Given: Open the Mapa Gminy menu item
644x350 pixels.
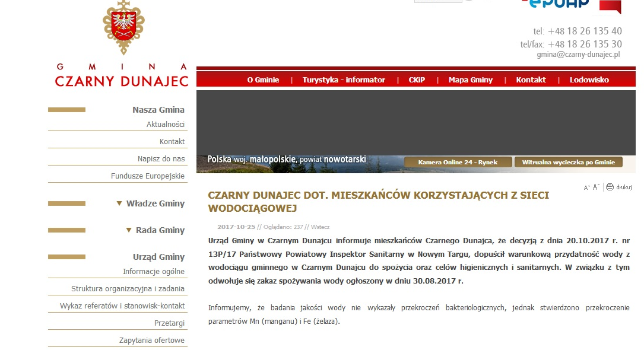Looking at the screenshot, I should tap(471, 80).
